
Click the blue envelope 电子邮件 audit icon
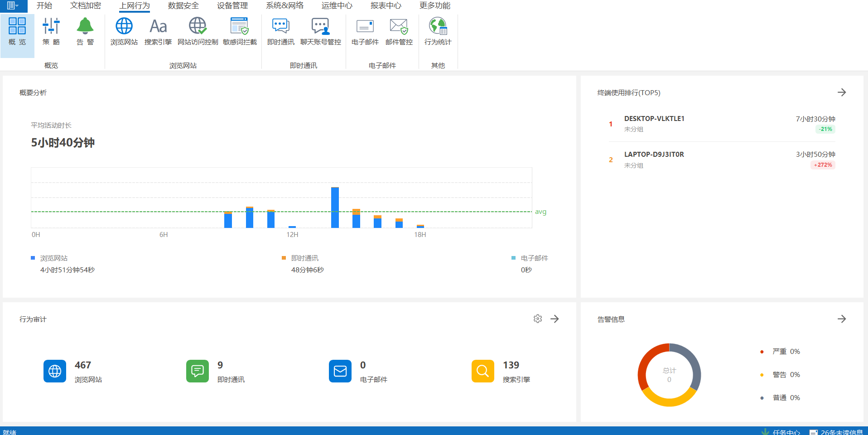pos(340,371)
